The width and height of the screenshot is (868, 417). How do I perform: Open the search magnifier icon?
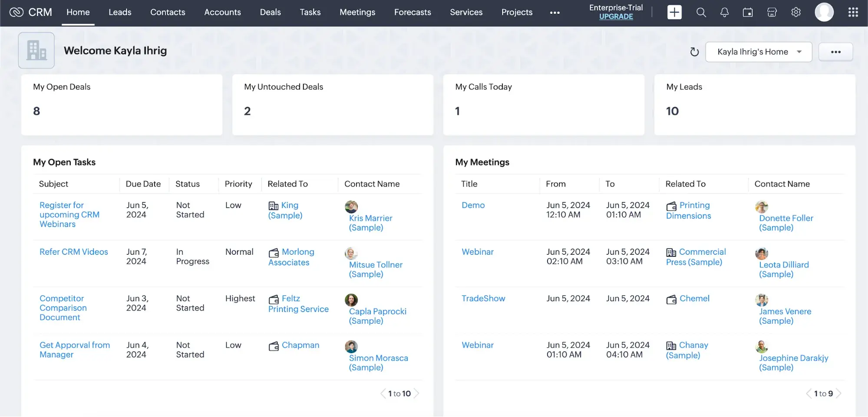[701, 13]
